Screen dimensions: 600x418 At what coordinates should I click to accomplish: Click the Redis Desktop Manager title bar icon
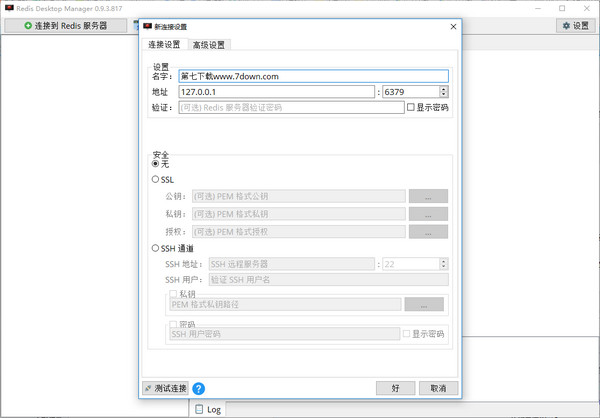pyautogui.click(x=9, y=8)
